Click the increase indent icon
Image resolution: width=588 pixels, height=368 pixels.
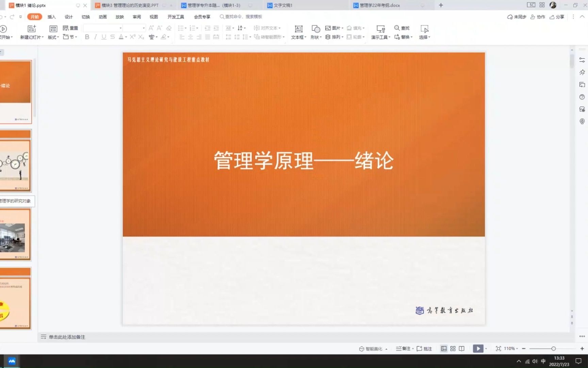(x=216, y=28)
